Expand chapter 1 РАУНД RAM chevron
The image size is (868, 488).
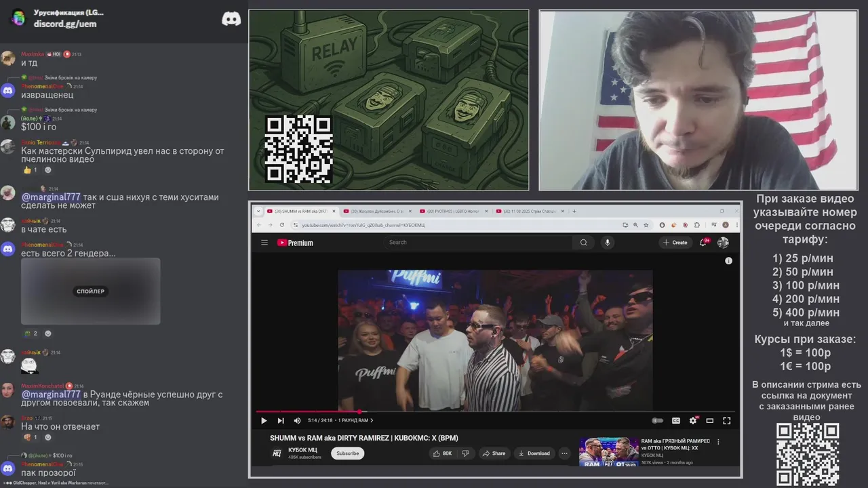click(372, 420)
